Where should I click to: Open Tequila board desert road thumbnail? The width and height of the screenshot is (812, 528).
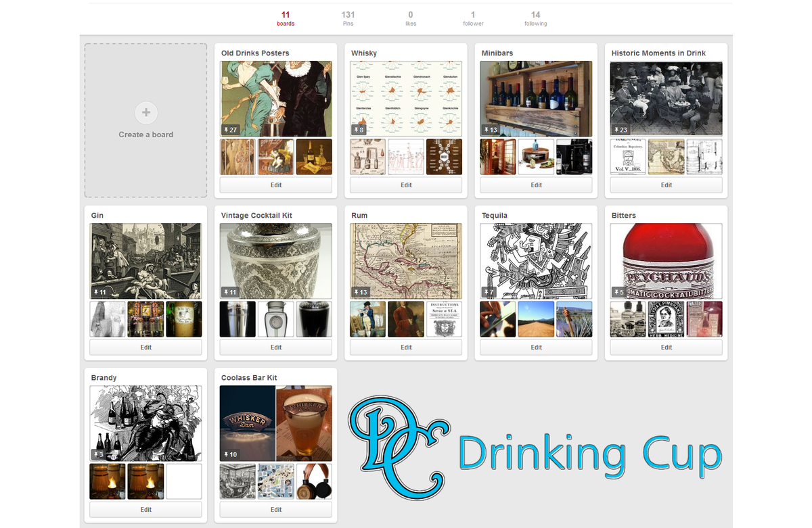click(x=536, y=319)
